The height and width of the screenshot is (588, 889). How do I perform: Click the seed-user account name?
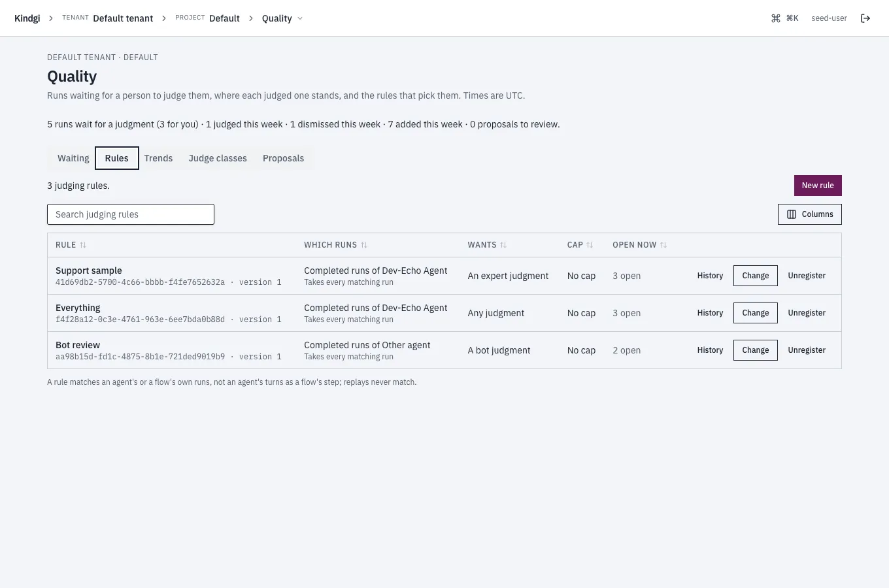(829, 18)
